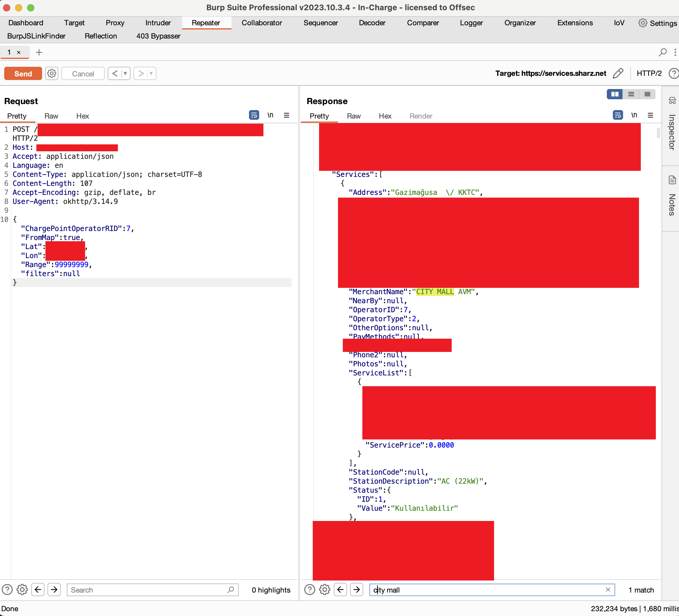Open the Decoder tab
Viewport: 679px width, 616px height.
click(x=372, y=23)
